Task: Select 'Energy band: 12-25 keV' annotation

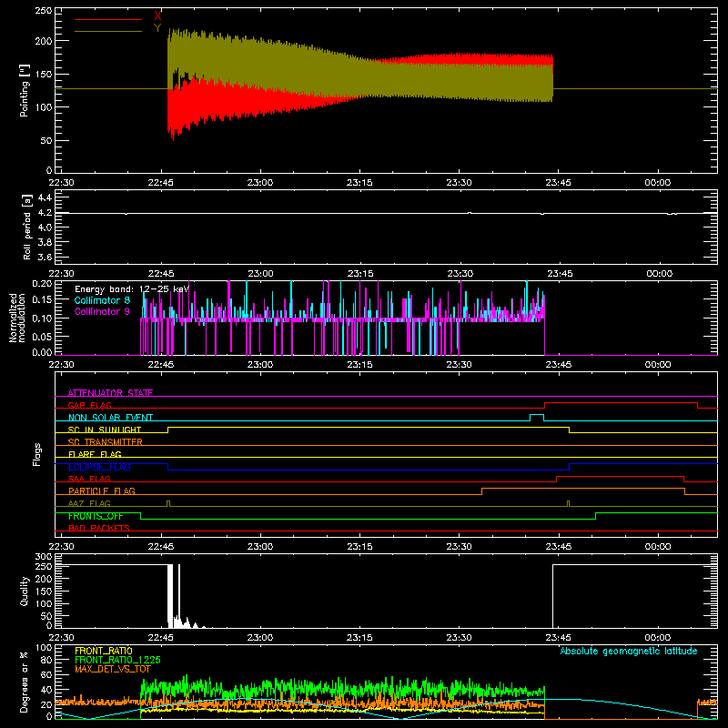Action: click(x=132, y=289)
